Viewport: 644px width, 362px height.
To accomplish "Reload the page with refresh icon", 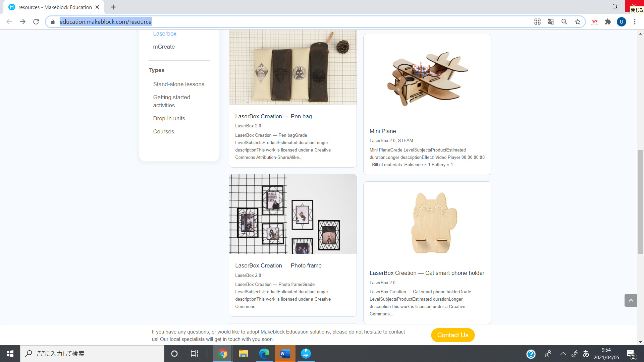I will pos(36,22).
